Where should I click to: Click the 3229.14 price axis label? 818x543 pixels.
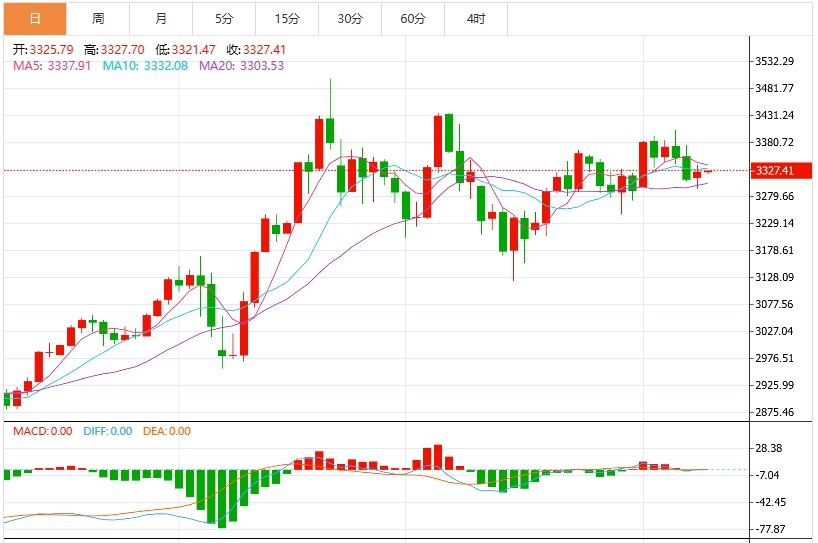coord(775,223)
